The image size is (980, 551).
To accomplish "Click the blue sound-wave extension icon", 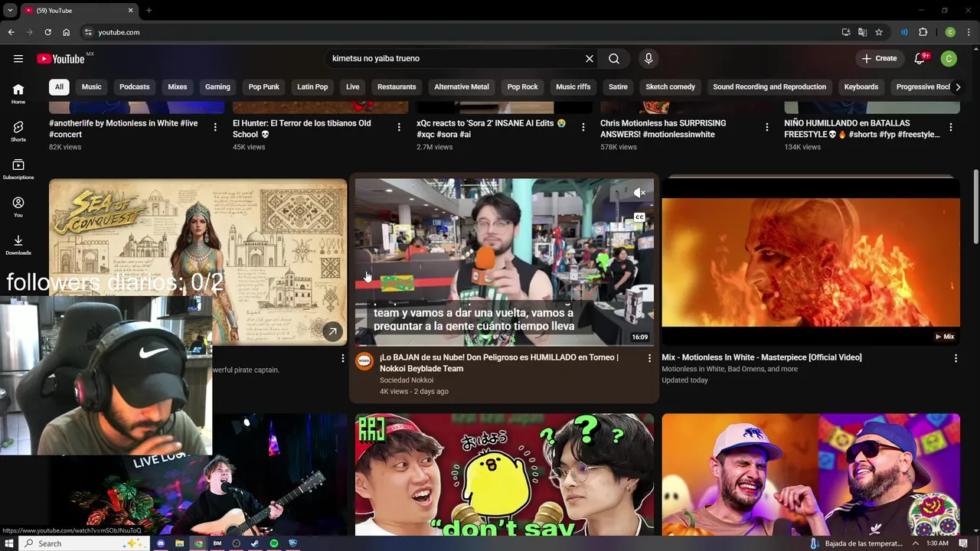I will point(904,32).
